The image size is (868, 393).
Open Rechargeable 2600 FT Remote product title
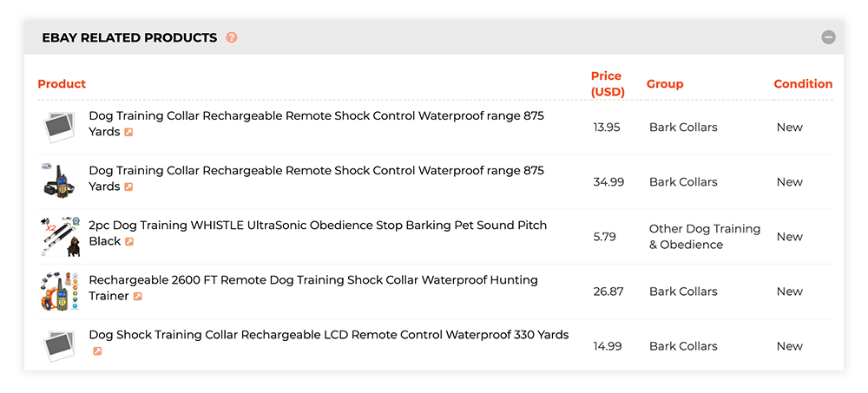coord(313,288)
